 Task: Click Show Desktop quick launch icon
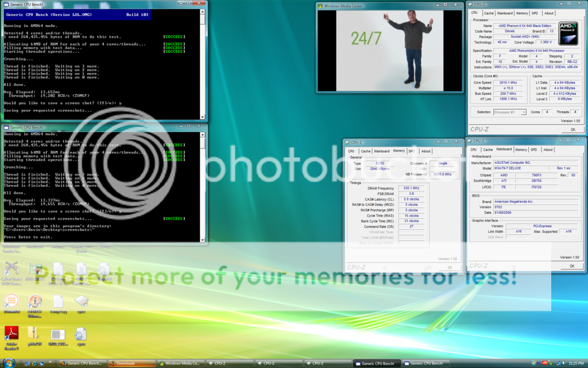(x=27, y=363)
